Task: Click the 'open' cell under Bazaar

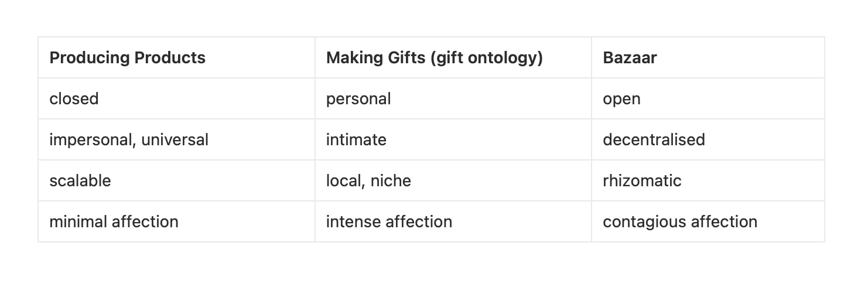Action: [x=621, y=98]
